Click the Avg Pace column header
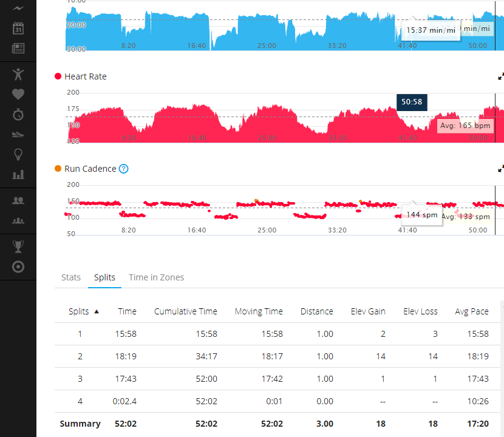 point(471,311)
